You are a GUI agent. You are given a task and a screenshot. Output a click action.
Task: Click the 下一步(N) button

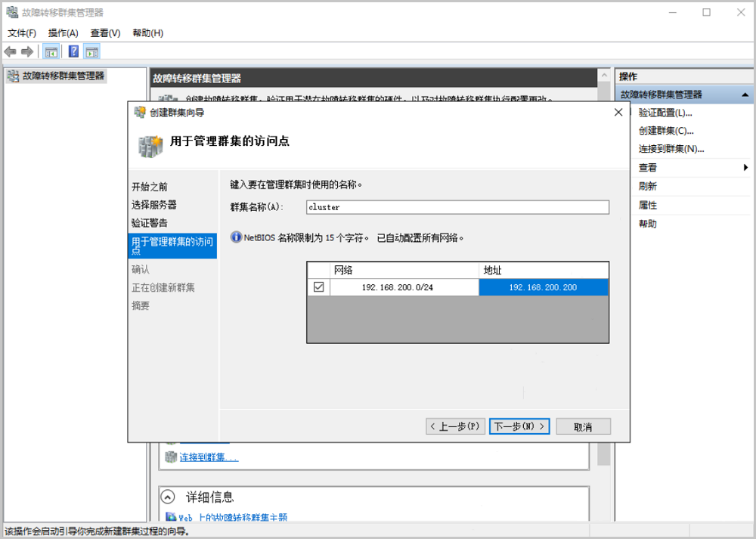[x=519, y=426]
